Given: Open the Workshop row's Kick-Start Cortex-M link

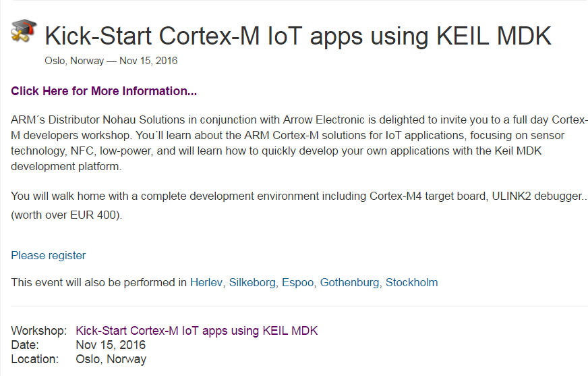Looking at the screenshot, I should [196, 331].
